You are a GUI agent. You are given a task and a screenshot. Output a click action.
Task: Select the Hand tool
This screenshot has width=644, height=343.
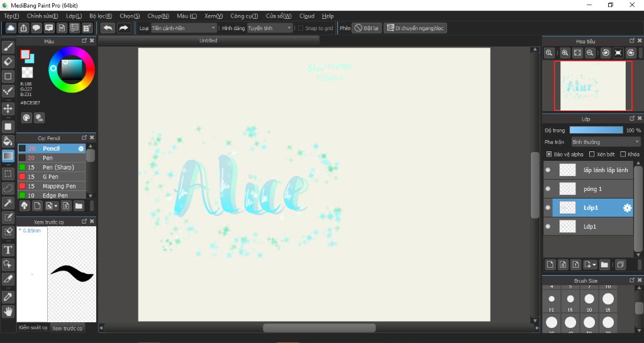tap(8, 312)
